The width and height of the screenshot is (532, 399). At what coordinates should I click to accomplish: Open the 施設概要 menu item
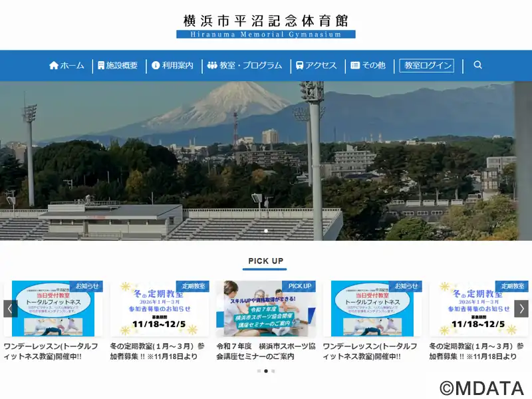tap(118, 65)
